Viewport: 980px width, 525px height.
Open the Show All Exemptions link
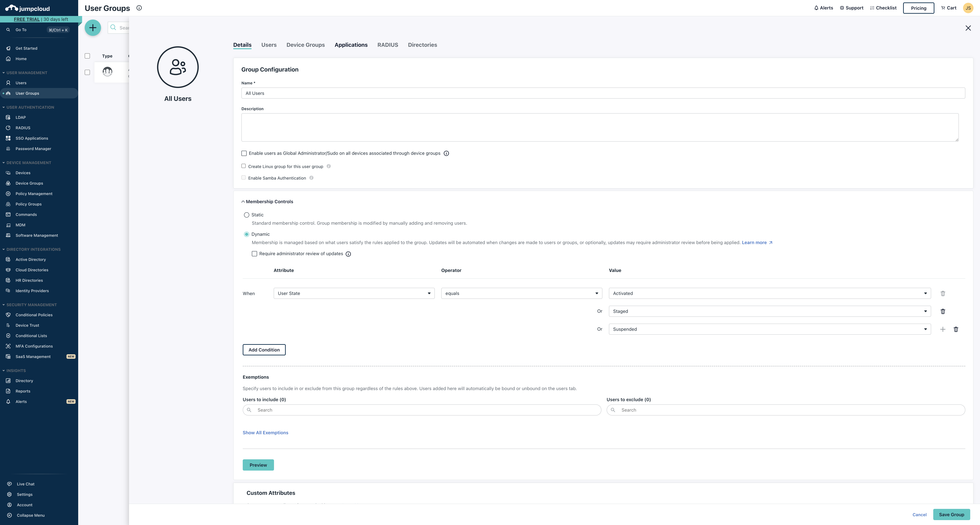266,433
